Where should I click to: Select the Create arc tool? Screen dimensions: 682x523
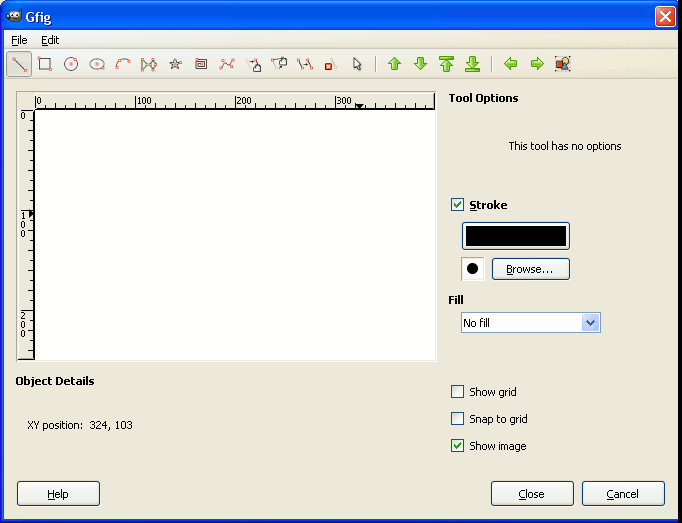[123, 64]
